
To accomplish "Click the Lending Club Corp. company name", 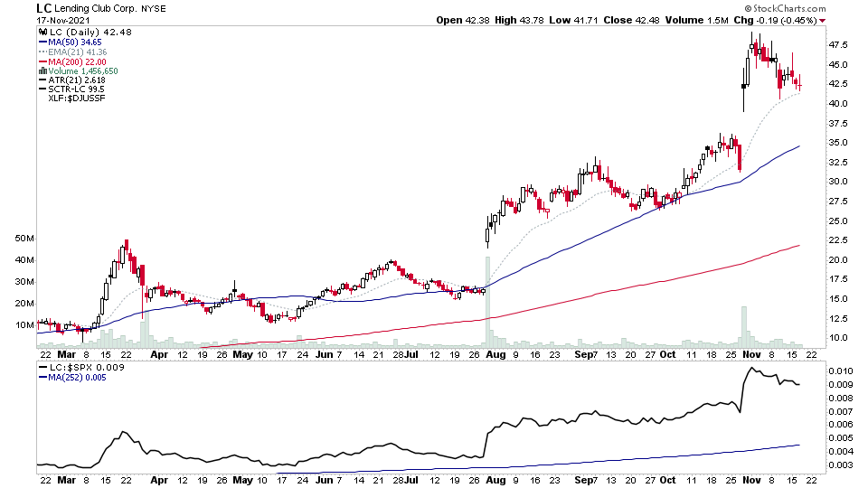I will point(95,9).
